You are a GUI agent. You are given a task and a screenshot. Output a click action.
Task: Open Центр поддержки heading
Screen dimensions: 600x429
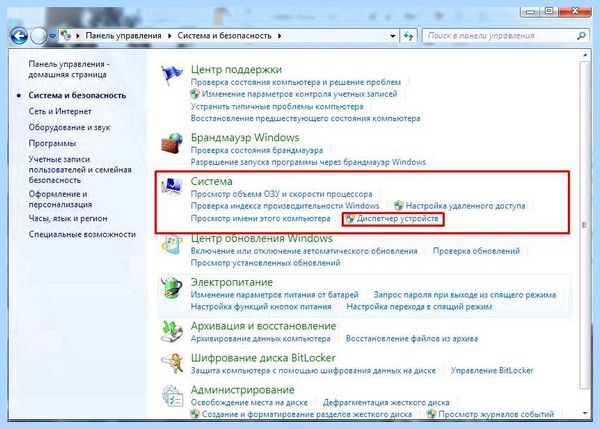[x=236, y=70]
